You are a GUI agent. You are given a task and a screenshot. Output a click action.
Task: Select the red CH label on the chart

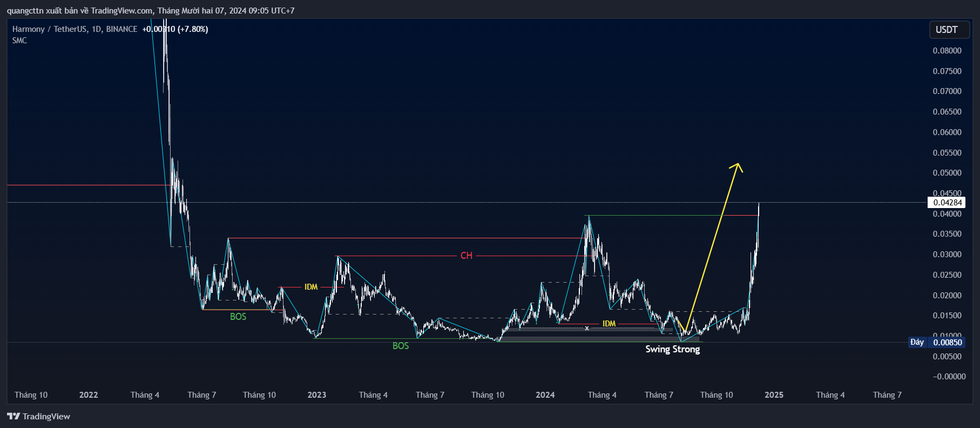pos(467,256)
